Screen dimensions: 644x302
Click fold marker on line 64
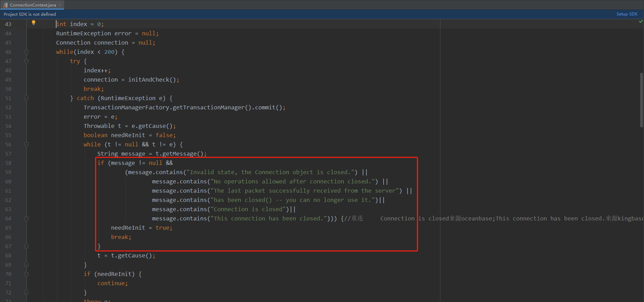pyautogui.click(x=26, y=219)
